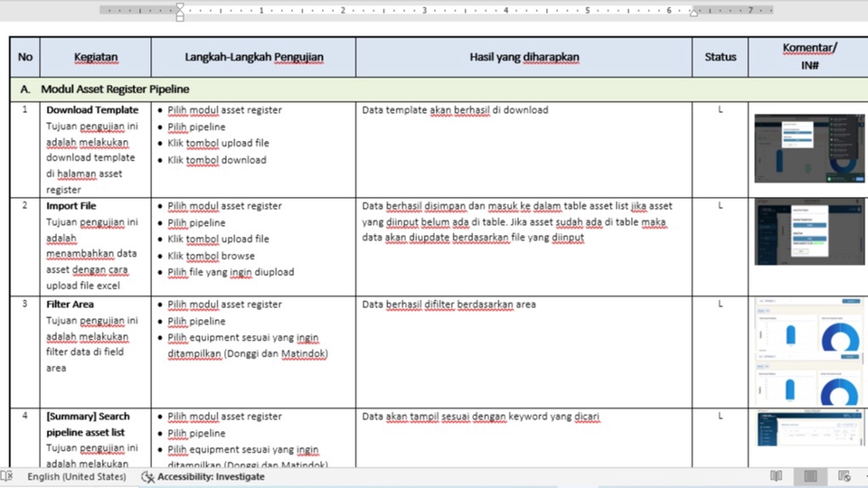This screenshot has width=868, height=488.
Task: Click status 'L' in Filter Area row
Action: click(x=721, y=304)
